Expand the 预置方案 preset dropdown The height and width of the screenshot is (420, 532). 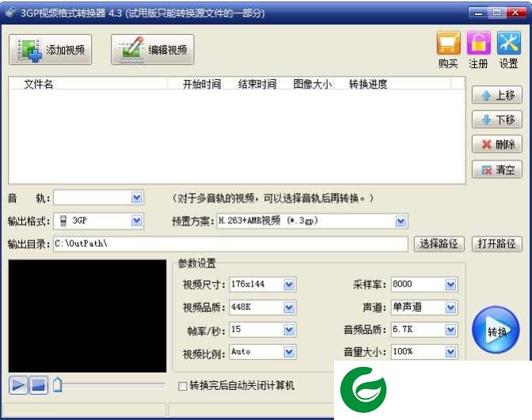pos(401,221)
